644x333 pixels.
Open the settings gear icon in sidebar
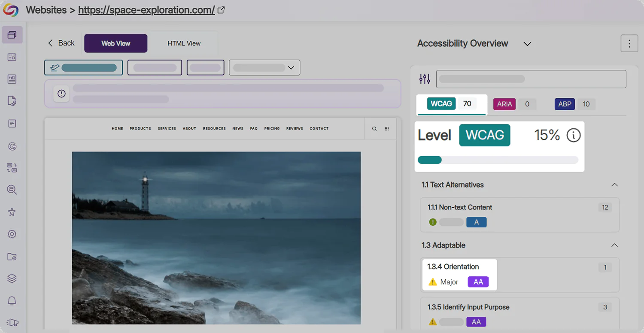pos(12,234)
